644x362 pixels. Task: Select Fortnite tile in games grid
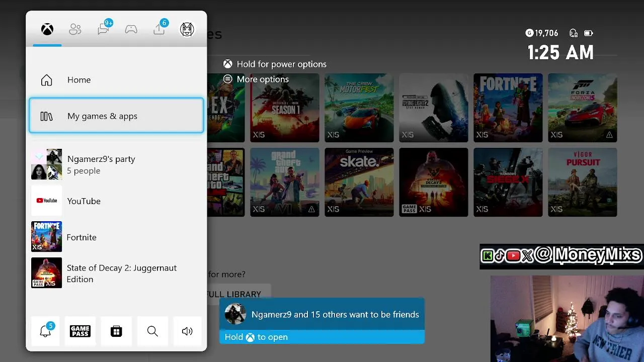coord(508,108)
